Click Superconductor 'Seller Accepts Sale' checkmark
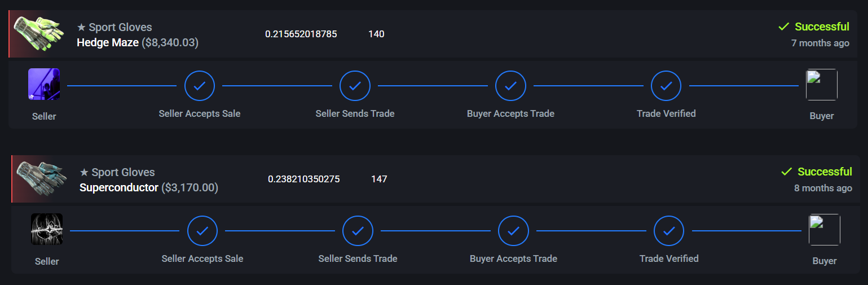Image resolution: width=868 pixels, height=285 pixels. (202, 231)
